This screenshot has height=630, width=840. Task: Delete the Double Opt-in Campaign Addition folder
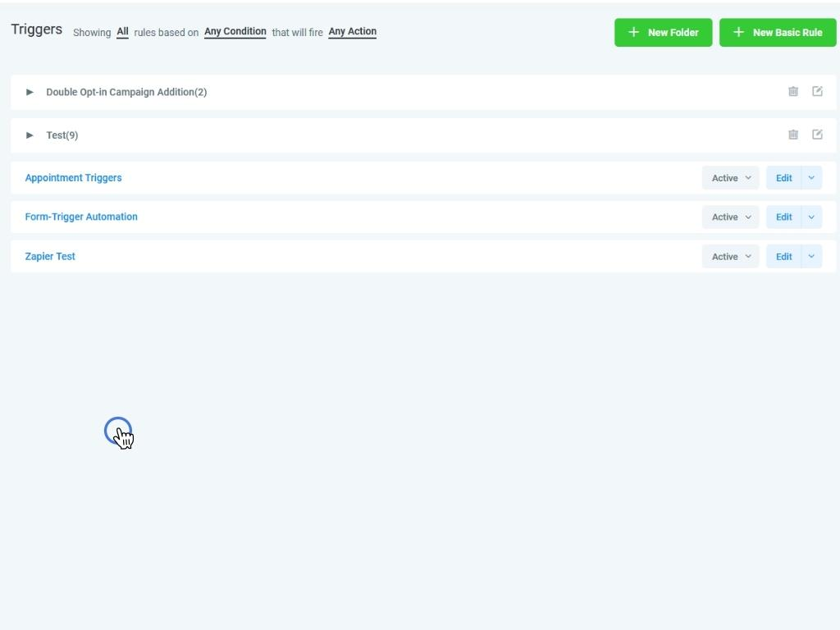[x=793, y=92]
